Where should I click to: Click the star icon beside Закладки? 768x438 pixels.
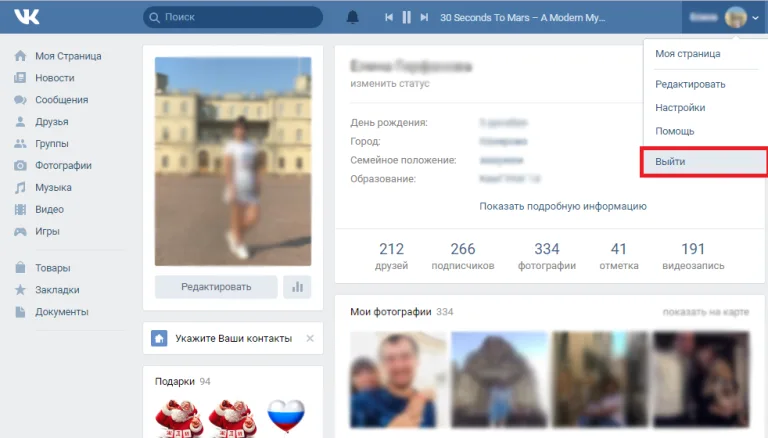pyautogui.click(x=20, y=290)
